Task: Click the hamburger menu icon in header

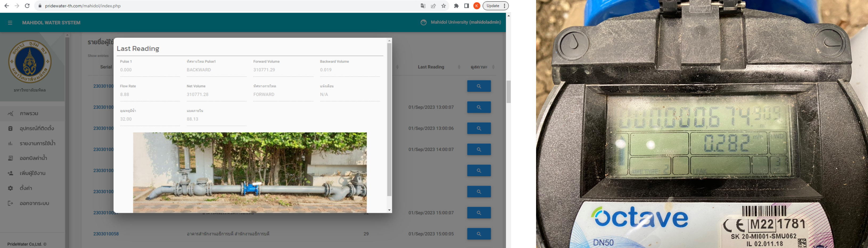Action: [x=10, y=23]
